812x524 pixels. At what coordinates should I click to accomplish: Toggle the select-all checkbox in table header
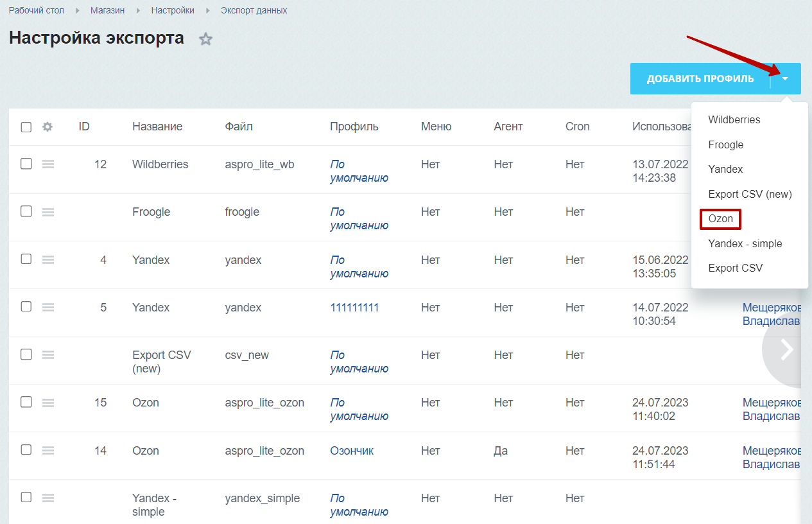pos(26,127)
